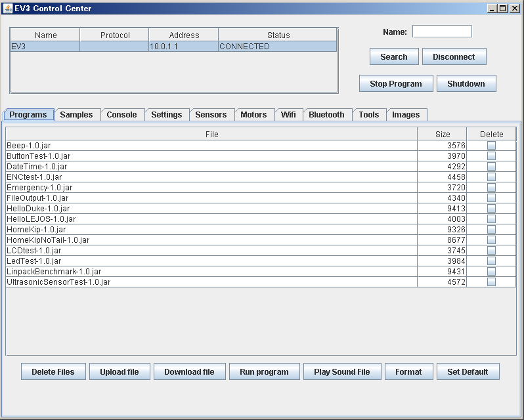Open the Sensors tab
The width and height of the screenshot is (524, 420).
click(211, 114)
